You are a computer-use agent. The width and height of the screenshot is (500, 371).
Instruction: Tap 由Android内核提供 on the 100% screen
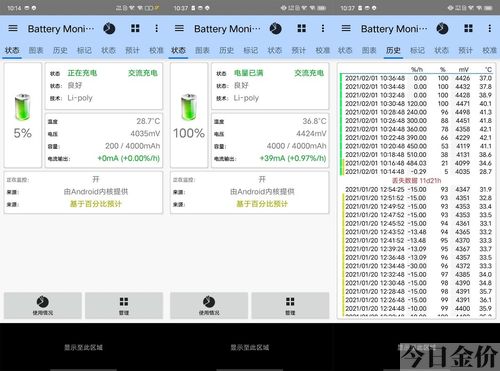pos(262,191)
